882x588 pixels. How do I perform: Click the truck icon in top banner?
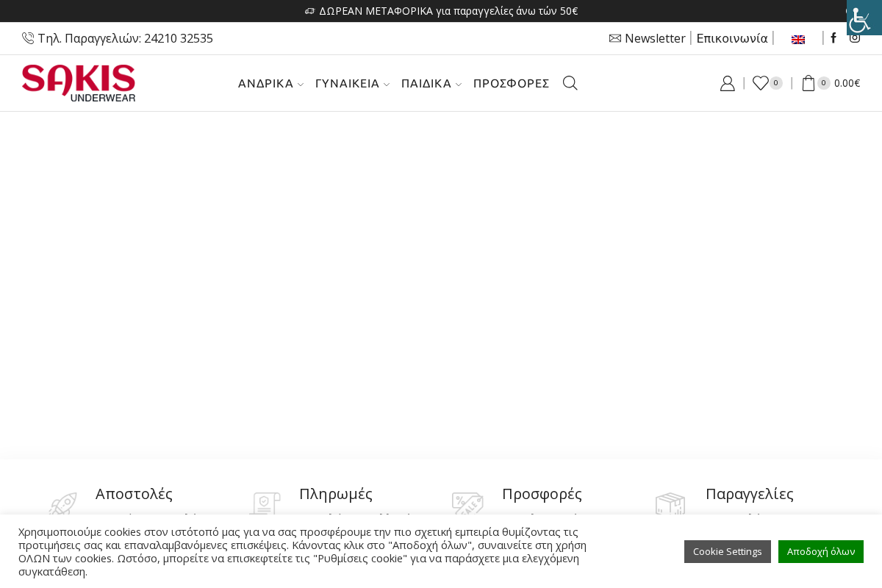[309, 11]
